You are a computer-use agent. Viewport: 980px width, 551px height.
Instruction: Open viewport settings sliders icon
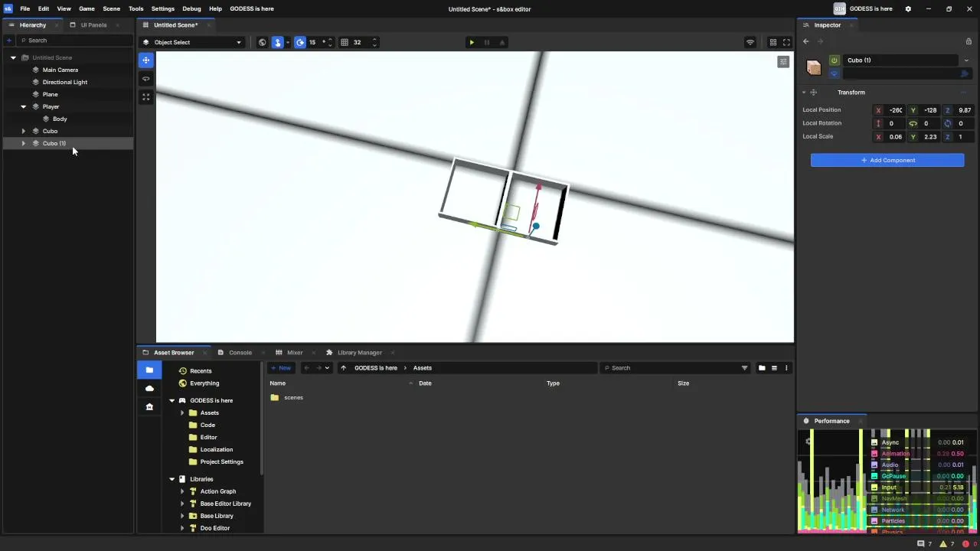coord(782,61)
